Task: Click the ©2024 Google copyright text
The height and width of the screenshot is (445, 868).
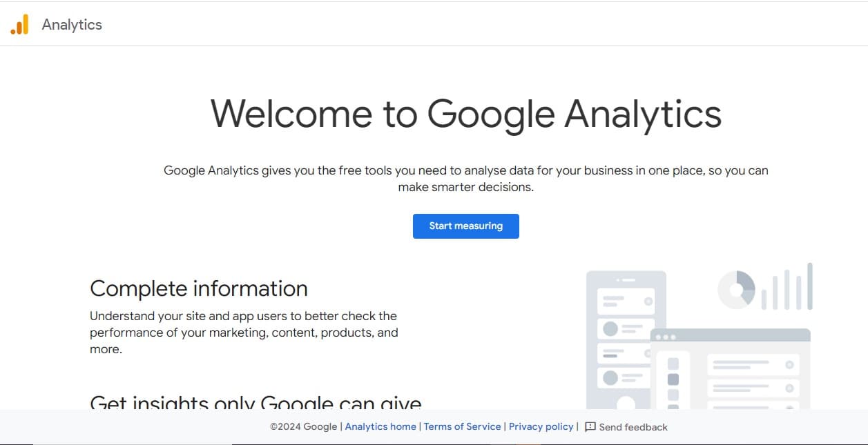Action: pyautogui.click(x=303, y=426)
